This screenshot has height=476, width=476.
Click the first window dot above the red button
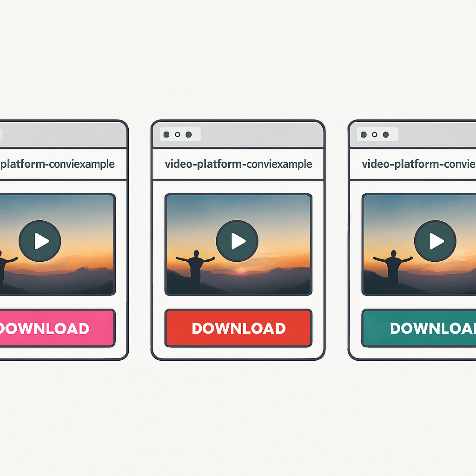click(166, 134)
